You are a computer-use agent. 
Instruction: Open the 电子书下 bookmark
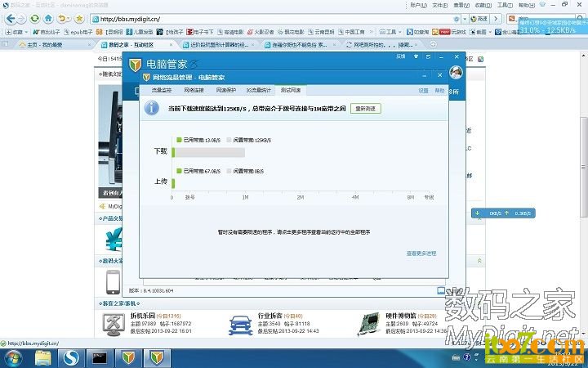coord(200,32)
